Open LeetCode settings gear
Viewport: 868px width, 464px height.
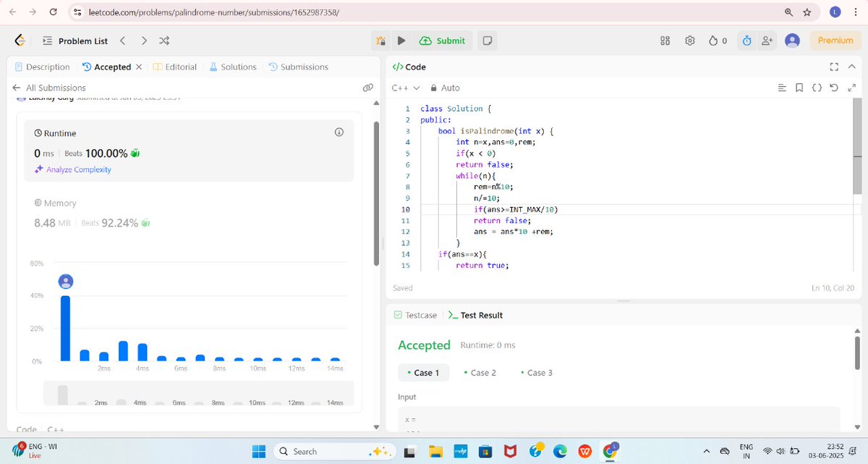tap(690, 41)
